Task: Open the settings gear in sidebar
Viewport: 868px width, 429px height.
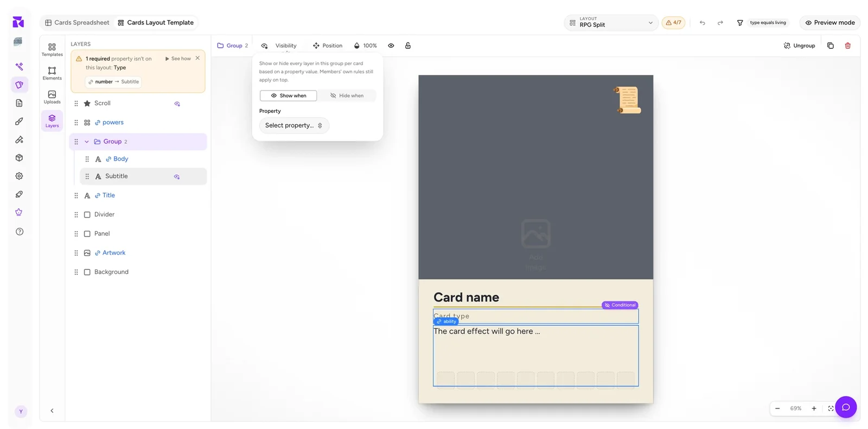Action: pos(19,176)
